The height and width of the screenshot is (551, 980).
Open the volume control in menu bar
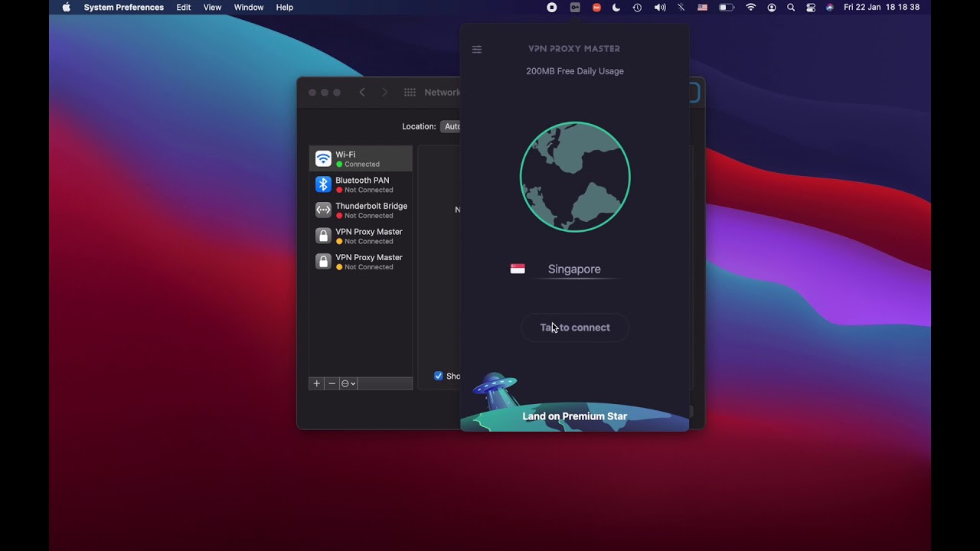click(660, 7)
